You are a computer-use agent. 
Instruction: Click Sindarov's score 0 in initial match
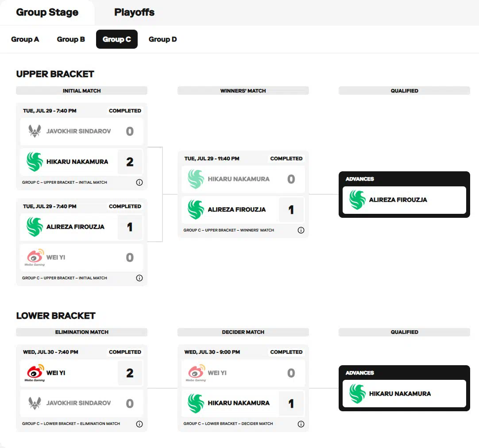click(130, 131)
